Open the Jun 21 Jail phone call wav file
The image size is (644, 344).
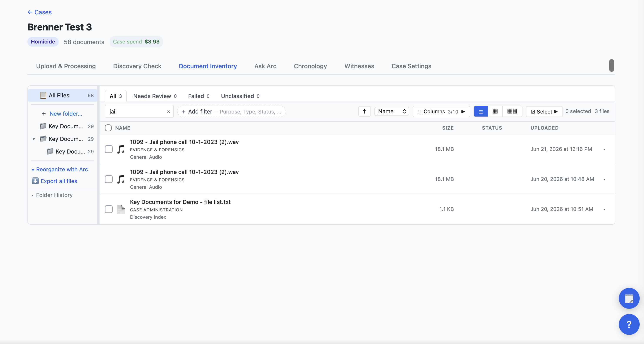tap(184, 142)
